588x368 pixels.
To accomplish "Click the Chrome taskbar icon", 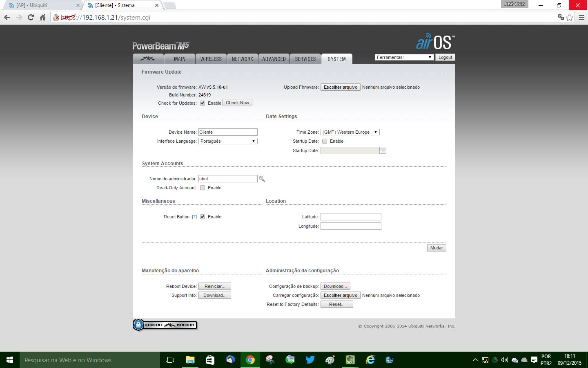I will point(250,360).
